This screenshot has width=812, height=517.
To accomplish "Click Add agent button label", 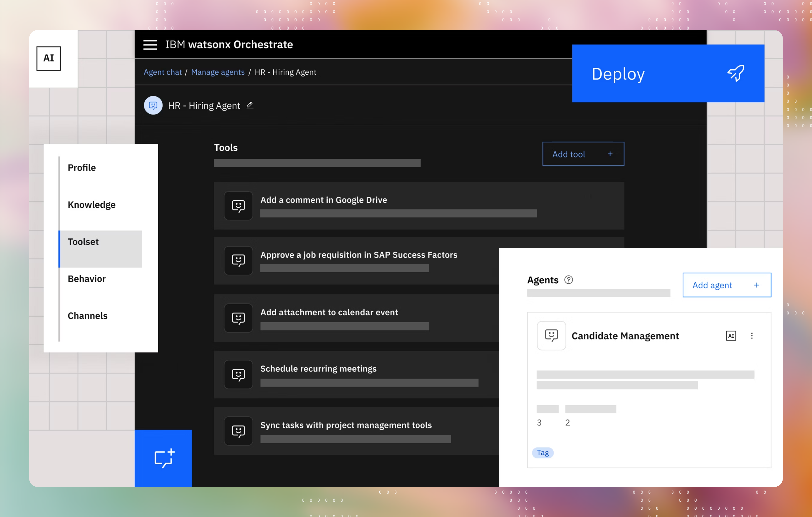I will pos(712,285).
